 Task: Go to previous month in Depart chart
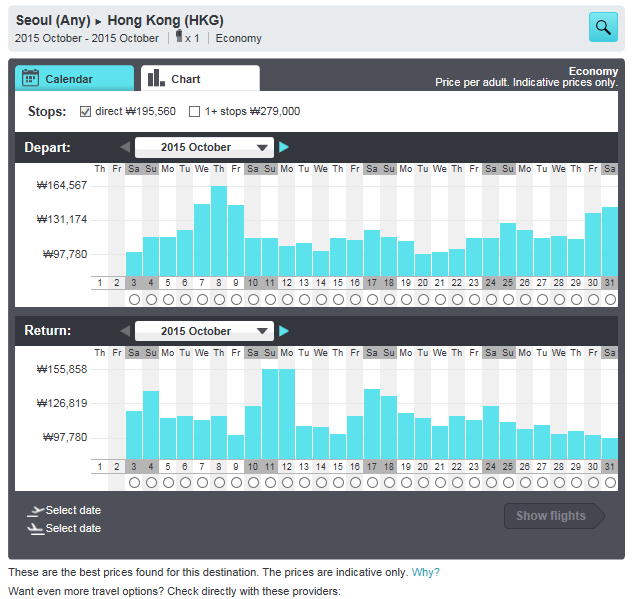125,147
